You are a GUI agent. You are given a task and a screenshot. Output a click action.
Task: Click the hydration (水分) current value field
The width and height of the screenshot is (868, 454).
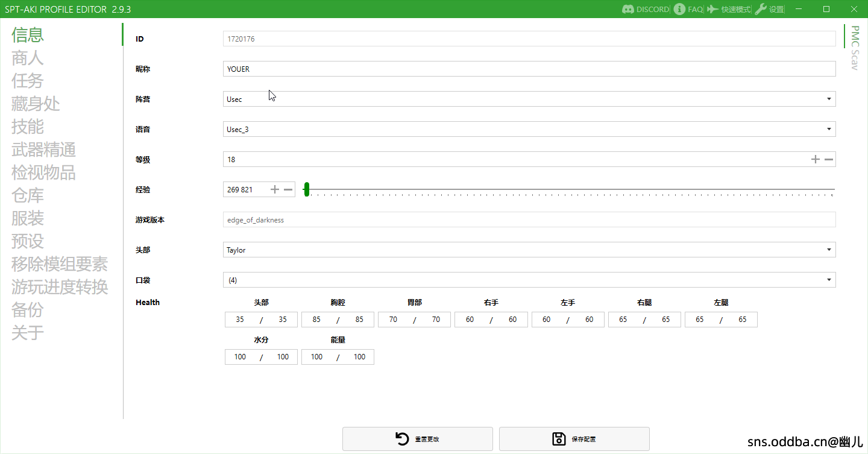pos(240,357)
